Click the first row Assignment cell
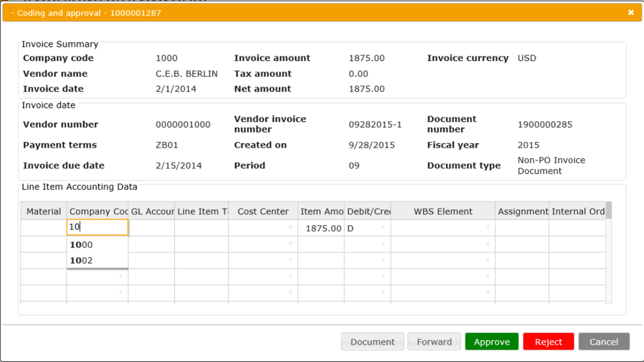Screen dimensions: 644x362 tap(522, 228)
